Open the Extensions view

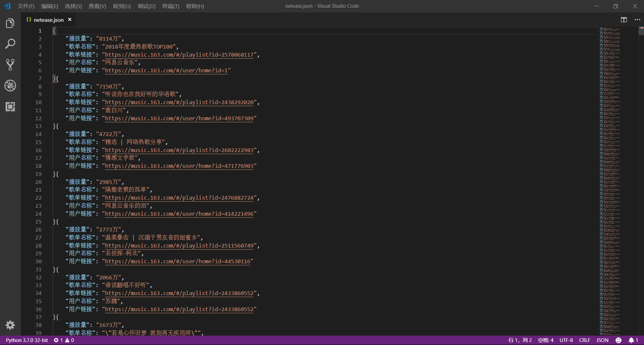point(10,107)
